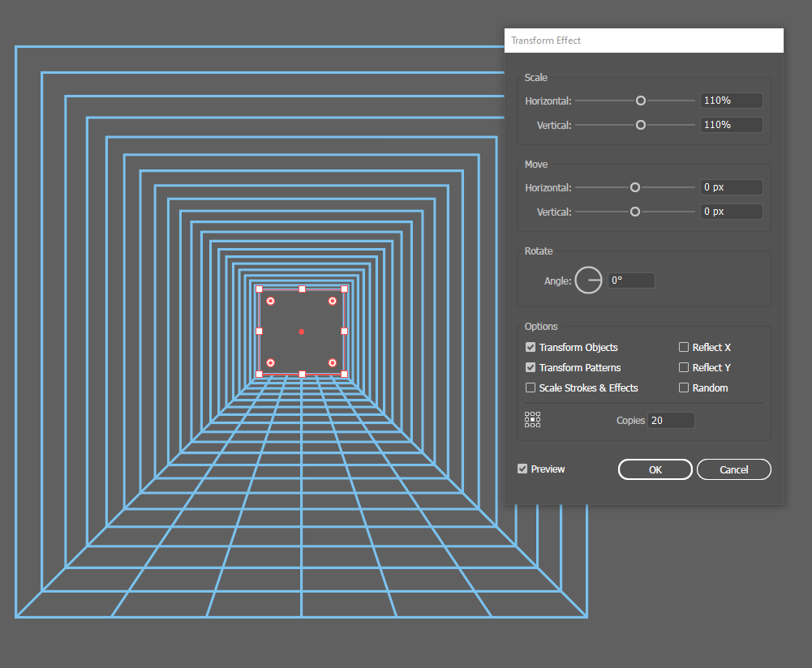
Task: Select the center reference point in the locator
Action: (532, 419)
